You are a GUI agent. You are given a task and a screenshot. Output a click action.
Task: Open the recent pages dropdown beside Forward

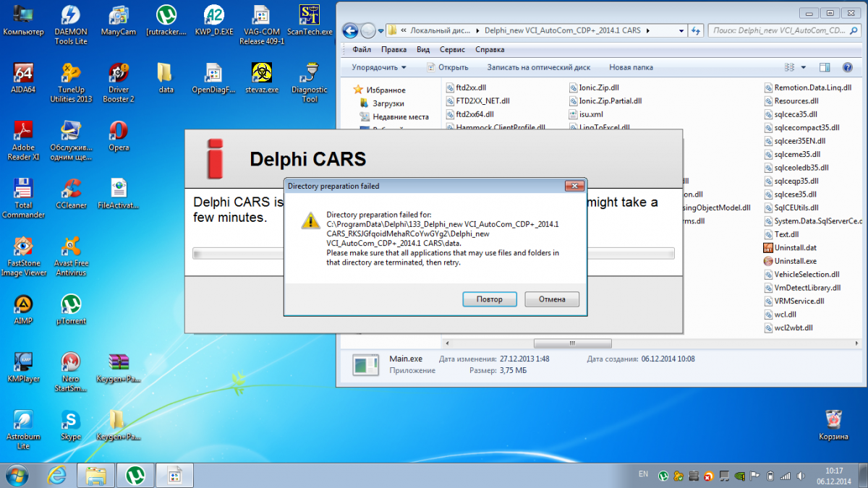(x=381, y=31)
